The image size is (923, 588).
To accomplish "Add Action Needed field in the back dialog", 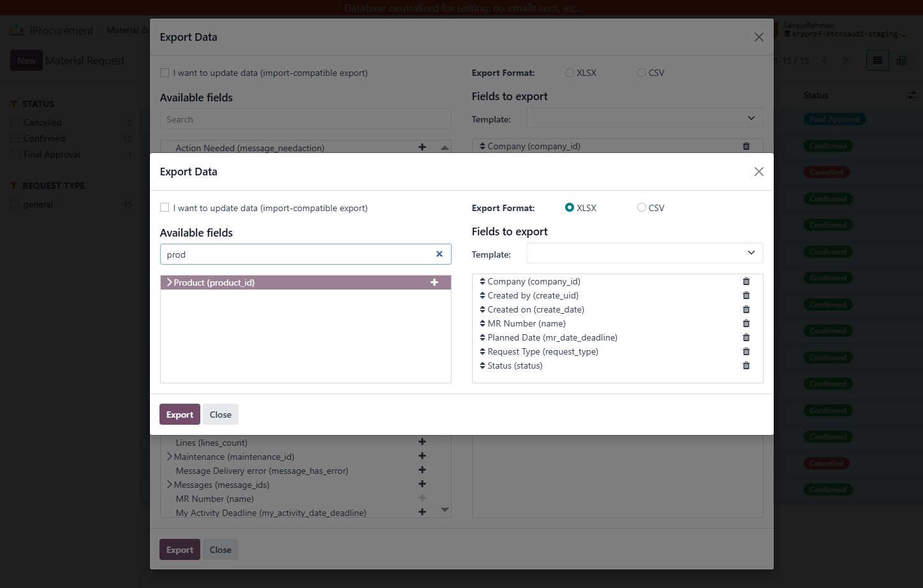I will tap(422, 147).
